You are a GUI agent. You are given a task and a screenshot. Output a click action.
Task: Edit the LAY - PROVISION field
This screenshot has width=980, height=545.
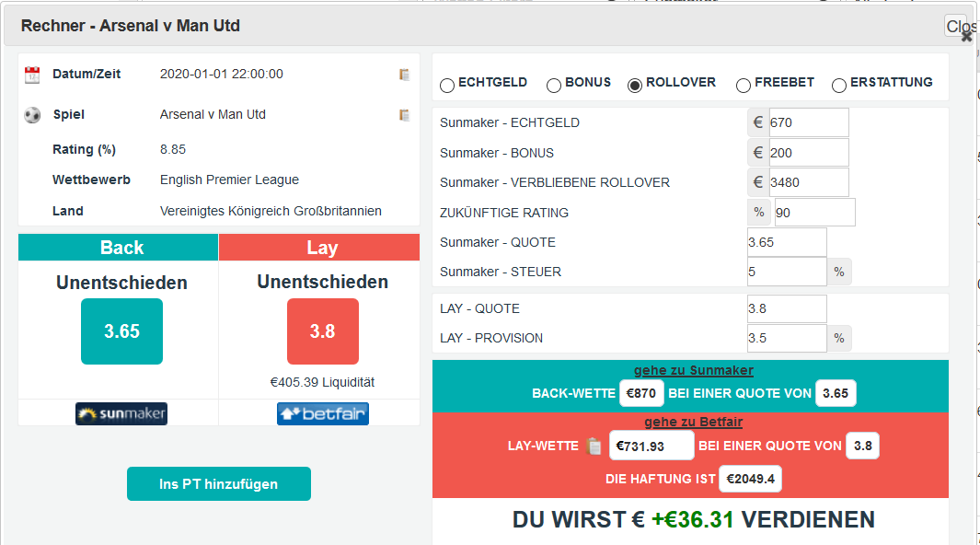tap(787, 338)
